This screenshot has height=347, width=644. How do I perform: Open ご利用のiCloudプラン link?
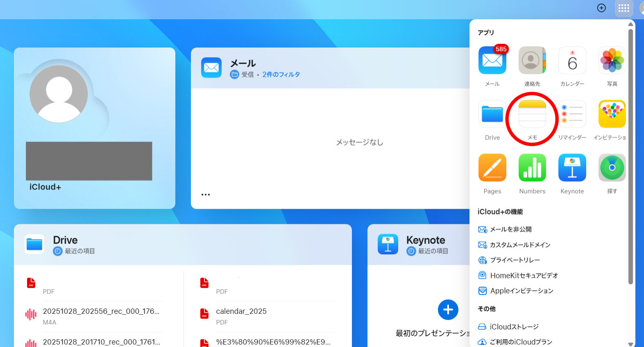click(x=515, y=342)
